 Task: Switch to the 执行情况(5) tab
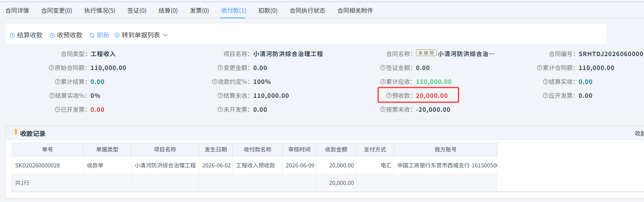coord(100,11)
